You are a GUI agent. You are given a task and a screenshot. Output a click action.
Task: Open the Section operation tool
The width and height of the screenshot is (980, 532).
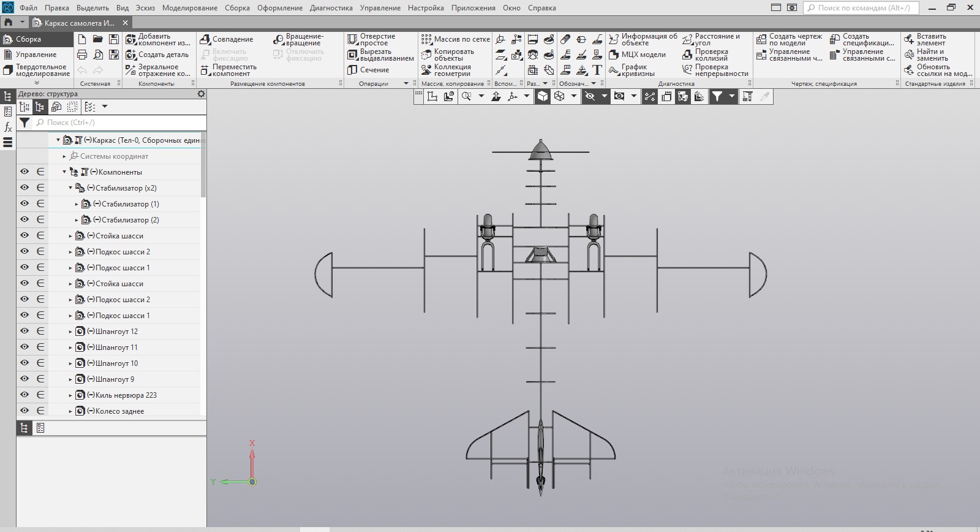pyautogui.click(x=352, y=70)
